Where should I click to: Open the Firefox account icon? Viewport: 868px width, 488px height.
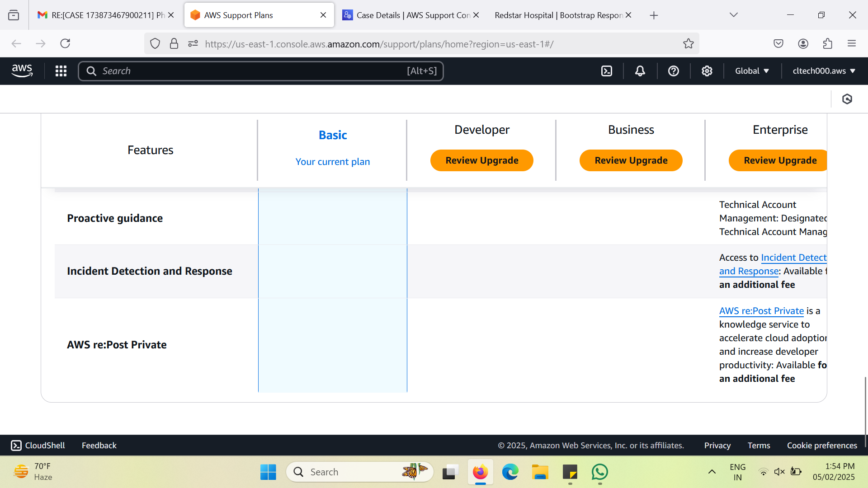click(x=803, y=43)
